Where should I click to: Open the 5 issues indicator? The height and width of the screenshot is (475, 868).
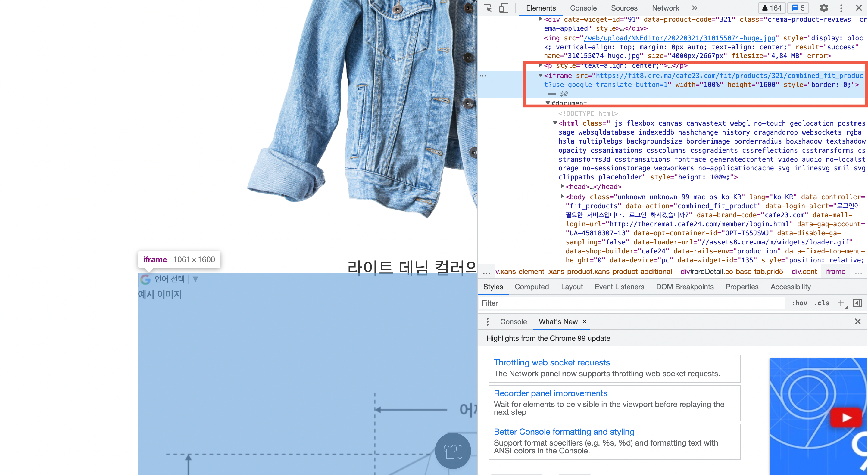click(798, 8)
